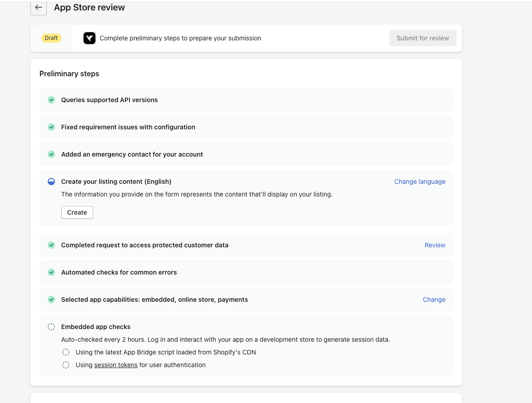This screenshot has width=532, height=403.
Task: Click the half-filled blue listing content status icon
Action: [x=51, y=182]
